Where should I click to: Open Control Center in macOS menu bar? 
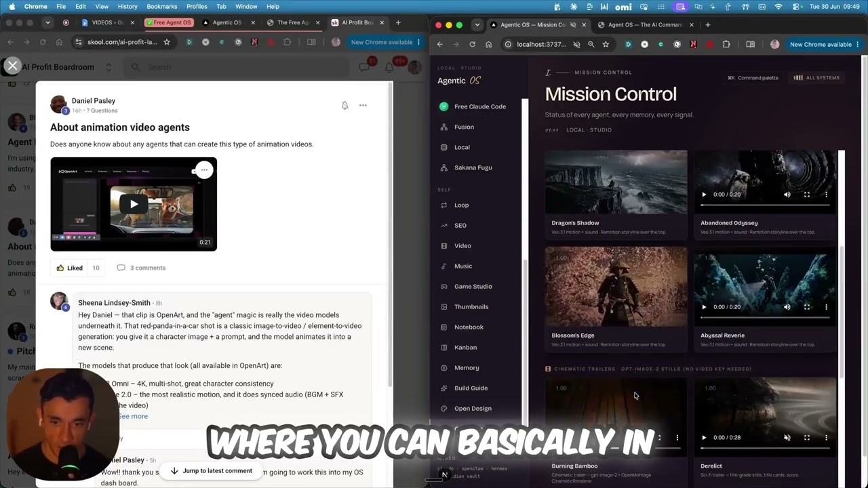pyautogui.click(x=796, y=7)
